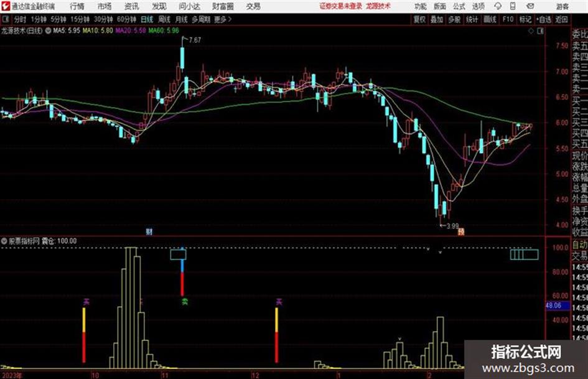Open the 市场 menu
The image size is (588, 379).
pyautogui.click(x=105, y=6)
